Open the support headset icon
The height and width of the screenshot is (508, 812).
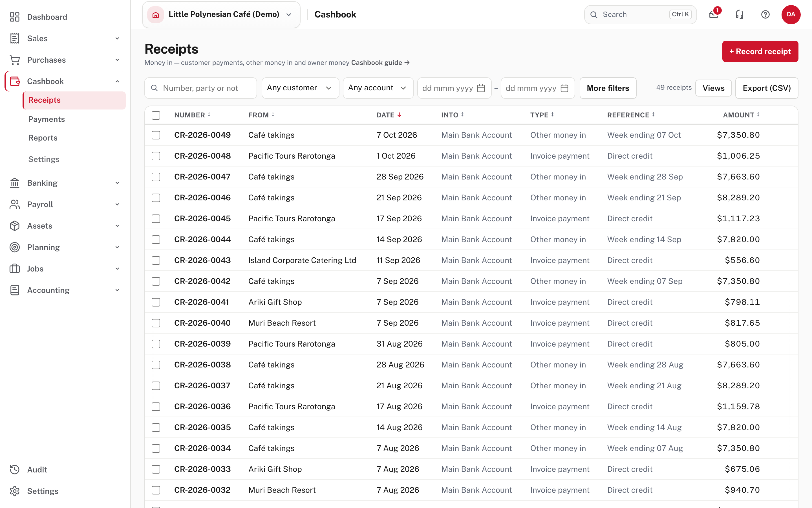click(740, 14)
